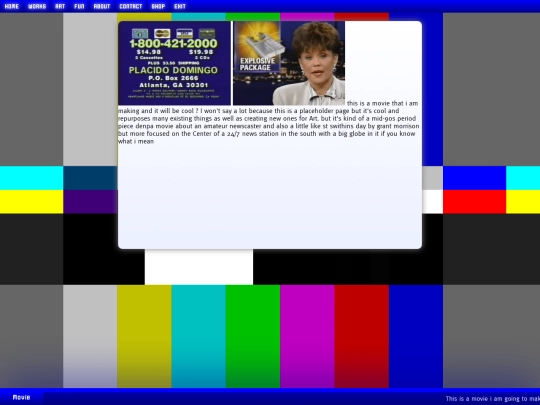Click the Placido Domingo phone-order ad image

click(175, 63)
